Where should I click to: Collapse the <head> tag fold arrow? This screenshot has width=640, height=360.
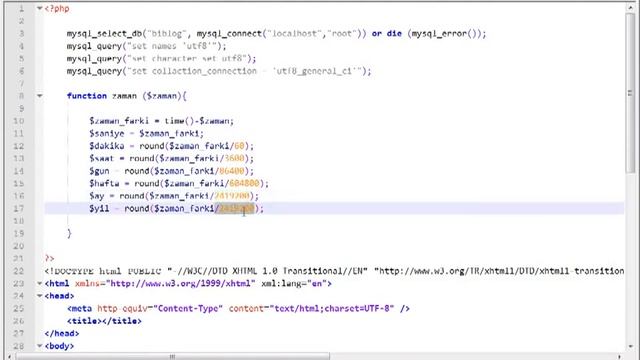tap(40, 296)
